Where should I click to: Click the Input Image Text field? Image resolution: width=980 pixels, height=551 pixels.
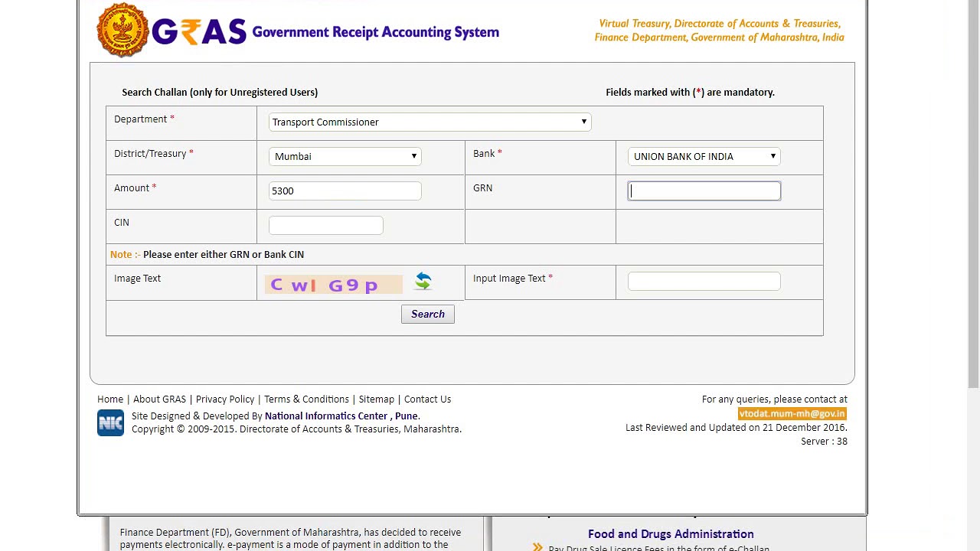pyautogui.click(x=704, y=281)
